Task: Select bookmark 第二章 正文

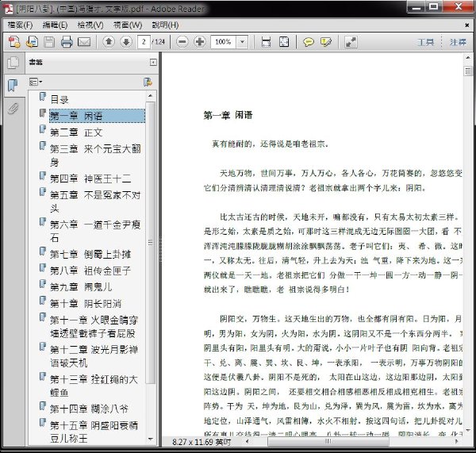Action: [76, 132]
